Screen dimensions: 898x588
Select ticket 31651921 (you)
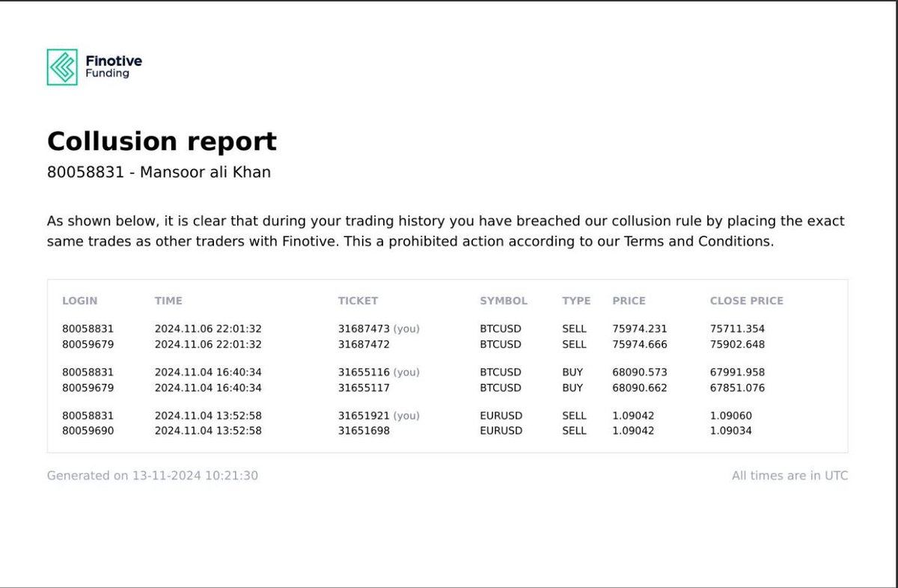point(379,415)
